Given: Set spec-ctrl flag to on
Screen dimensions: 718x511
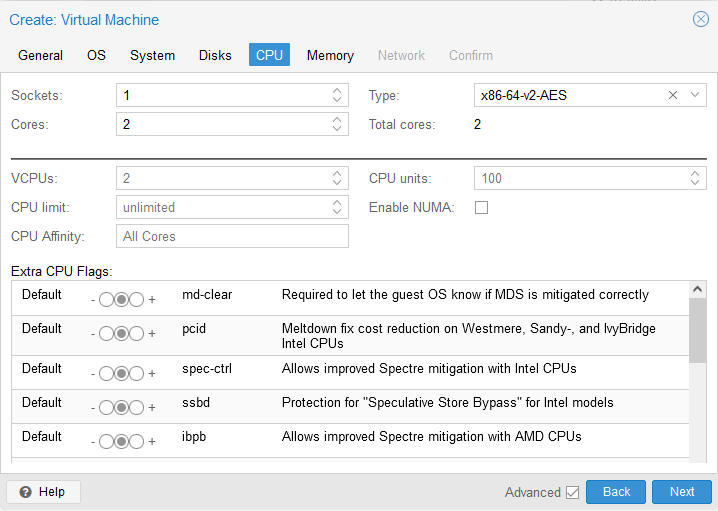Looking at the screenshot, I should 136,374.
